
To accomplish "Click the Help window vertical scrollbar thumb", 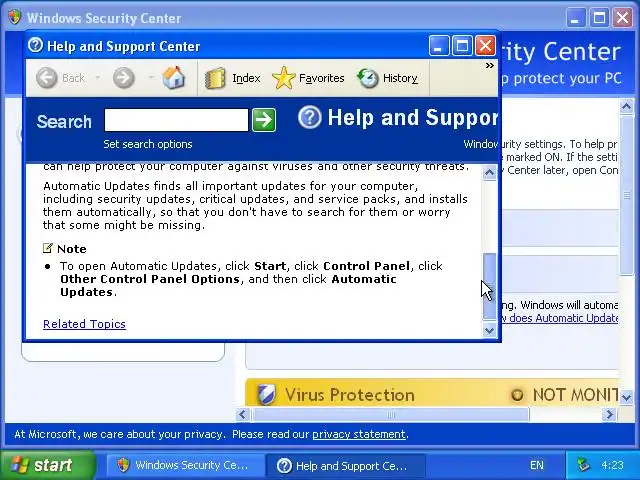I will (x=489, y=286).
